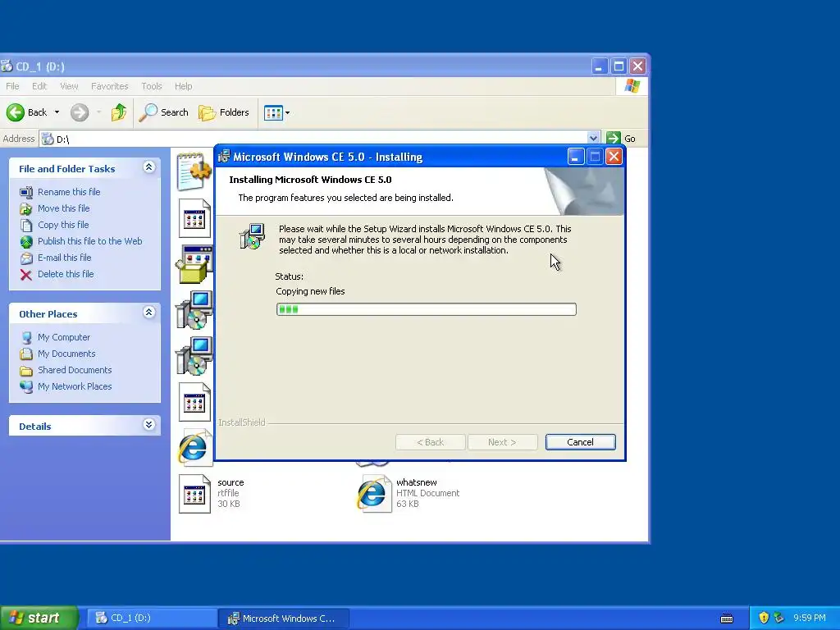Switch to CD_1 (D:) taskbar button
This screenshot has width=840, height=630.
click(151, 619)
